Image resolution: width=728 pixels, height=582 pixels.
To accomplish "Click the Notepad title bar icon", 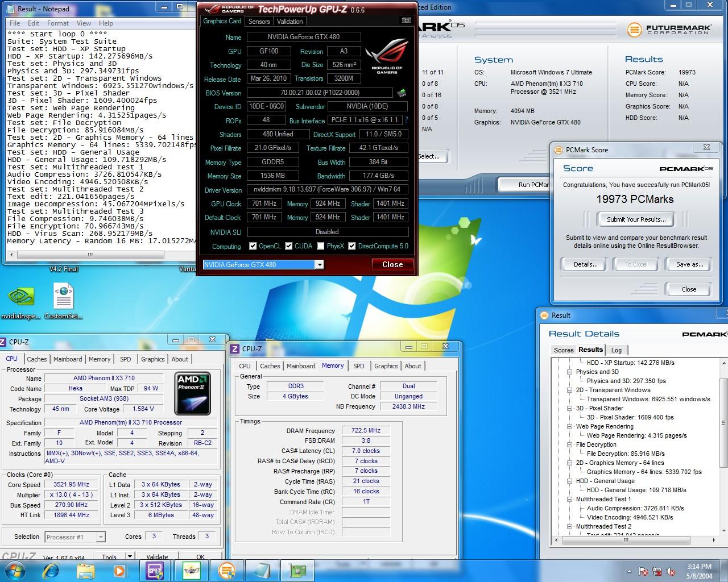I will pos(11,9).
